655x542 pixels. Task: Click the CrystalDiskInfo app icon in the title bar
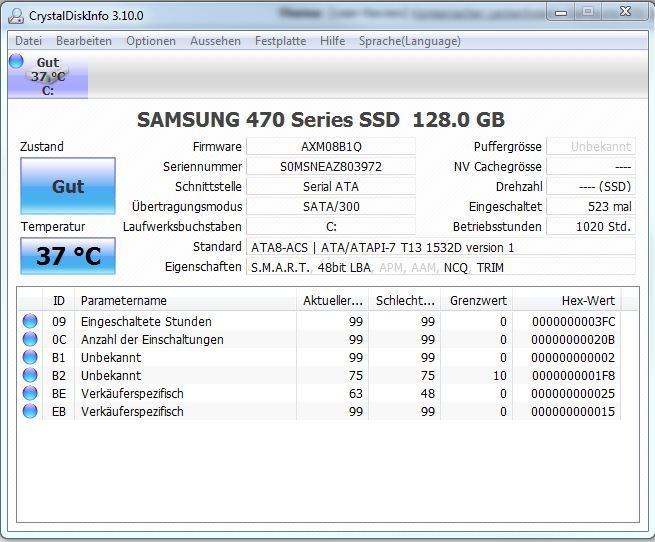tap(16, 16)
